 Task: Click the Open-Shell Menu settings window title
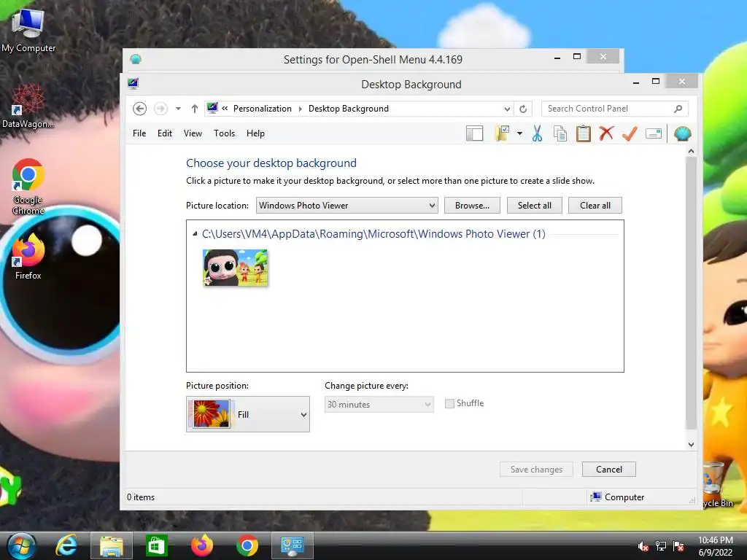pyautogui.click(x=373, y=60)
